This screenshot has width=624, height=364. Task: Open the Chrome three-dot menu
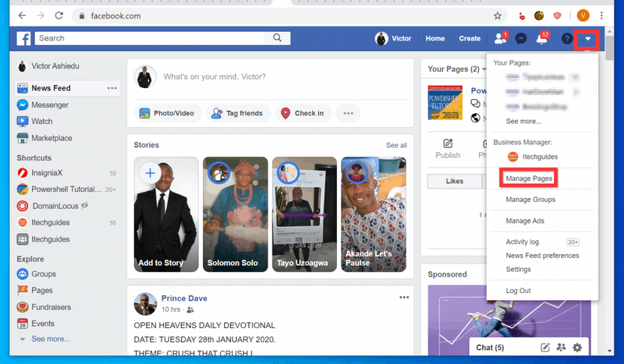601,16
